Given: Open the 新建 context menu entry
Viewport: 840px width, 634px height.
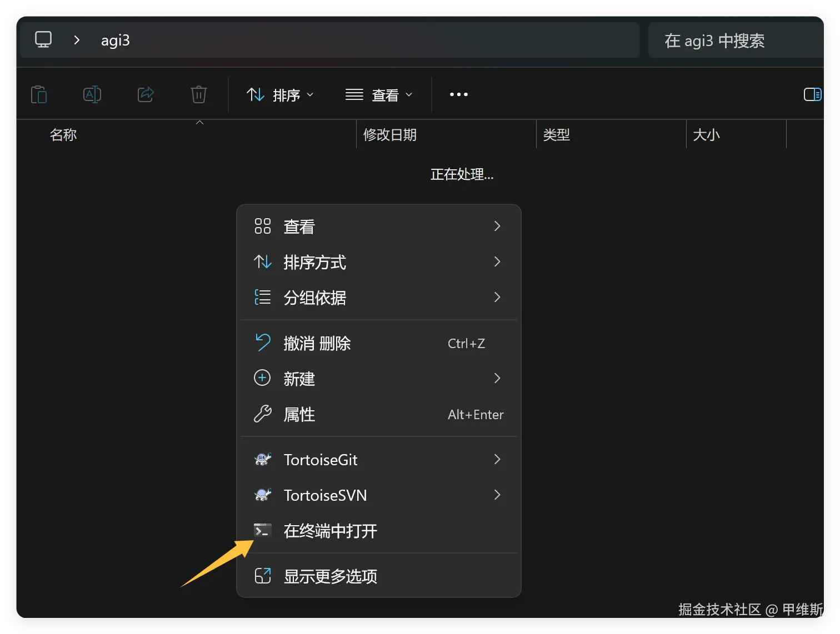Looking at the screenshot, I should pos(379,379).
